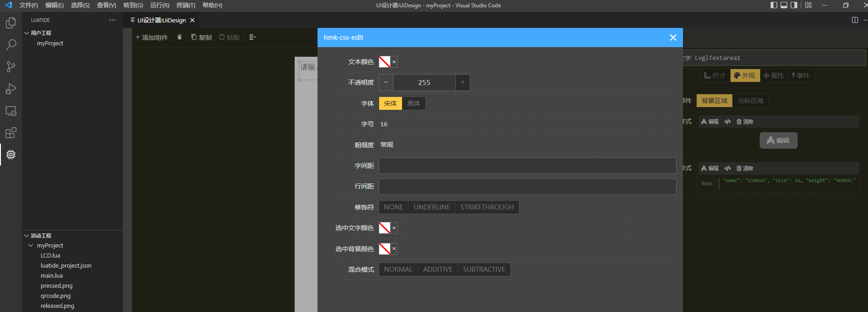Click the 添加组件 button
This screenshot has width=868, height=312.
click(x=152, y=37)
